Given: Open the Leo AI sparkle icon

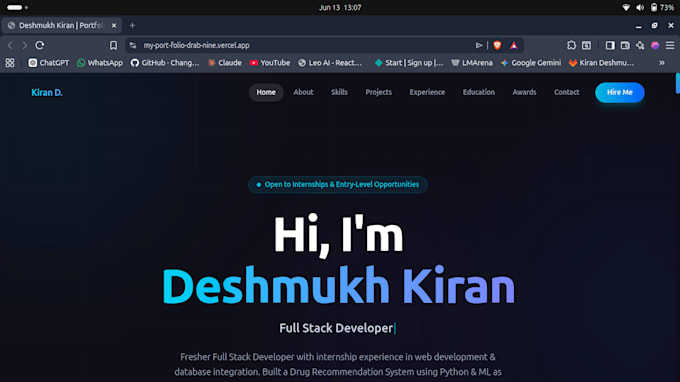Looking at the screenshot, I should click(x=640, y=45).
